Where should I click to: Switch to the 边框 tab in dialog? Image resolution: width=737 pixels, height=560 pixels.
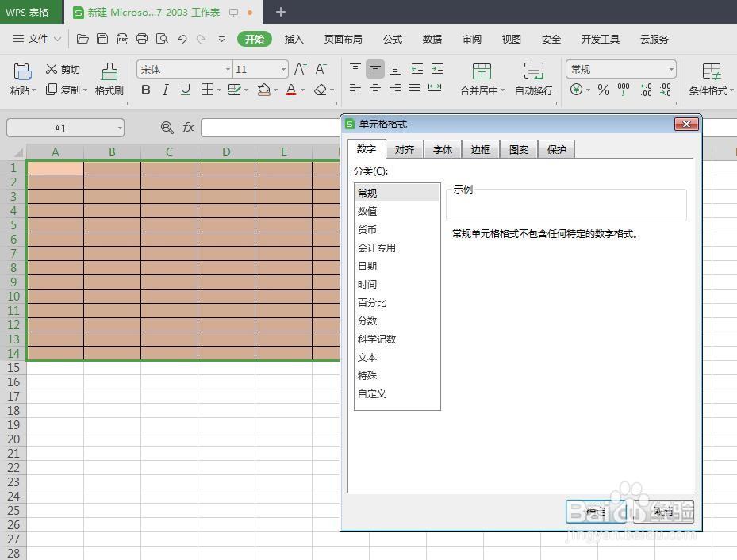click(480, 149)
